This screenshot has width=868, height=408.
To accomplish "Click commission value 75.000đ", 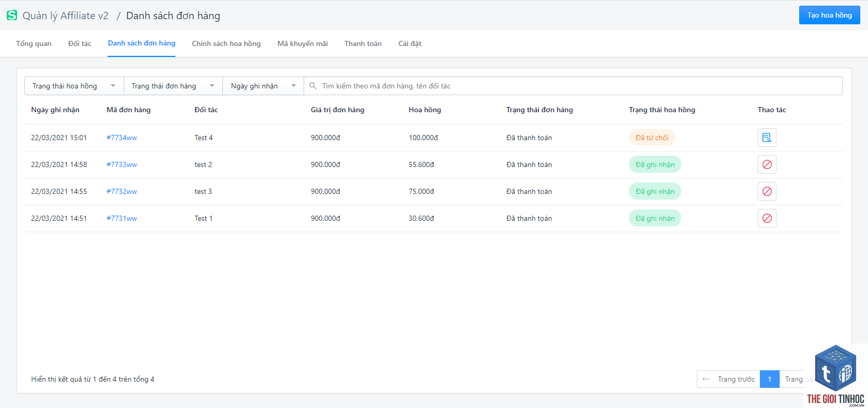I will point(421,191).
